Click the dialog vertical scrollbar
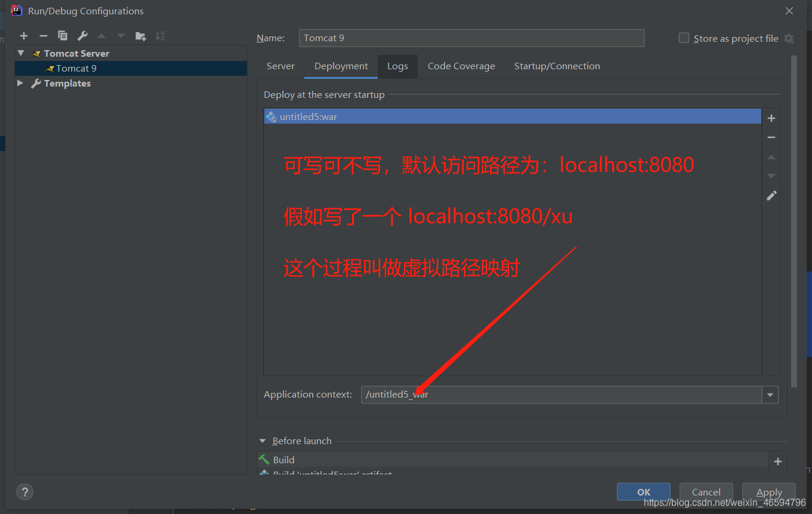Screen dimensions: 812x514 point(794,221)
